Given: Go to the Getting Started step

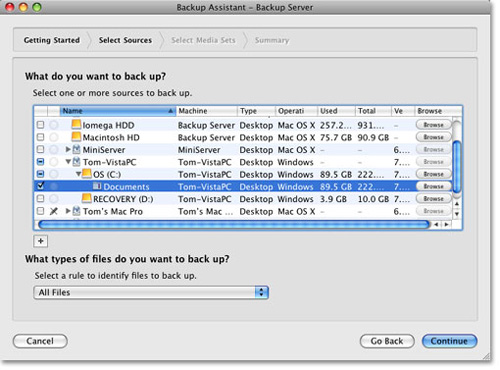Looking at the screenshot, I should 52,40.
